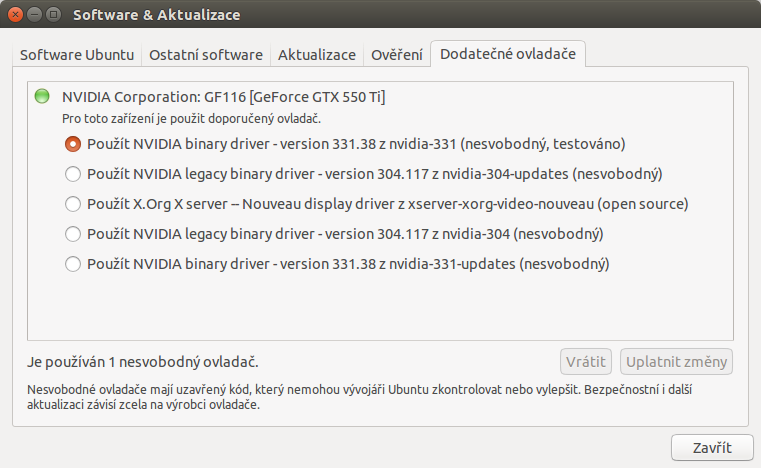Maximize the window from the title bar
Image resolution: width=761 pixels, height=468 pixels.
pos(54,15)
